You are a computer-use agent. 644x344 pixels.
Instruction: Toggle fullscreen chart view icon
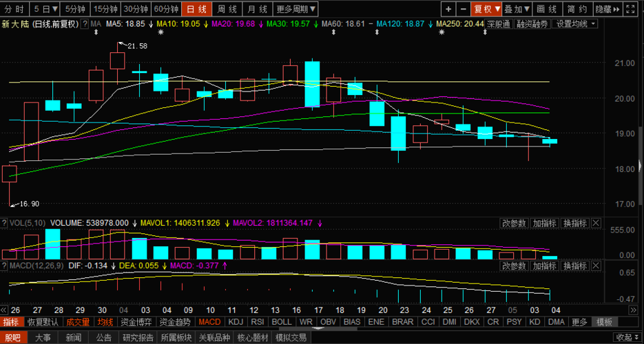(630, 9)
